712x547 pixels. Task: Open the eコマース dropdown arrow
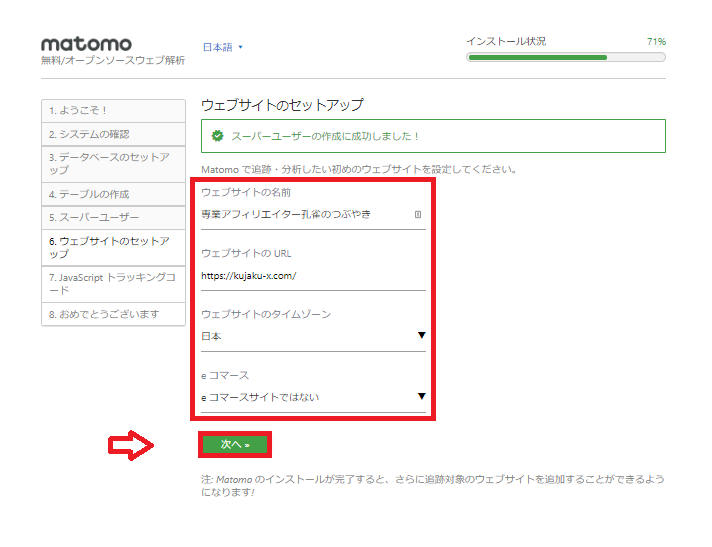pos(421,396)
